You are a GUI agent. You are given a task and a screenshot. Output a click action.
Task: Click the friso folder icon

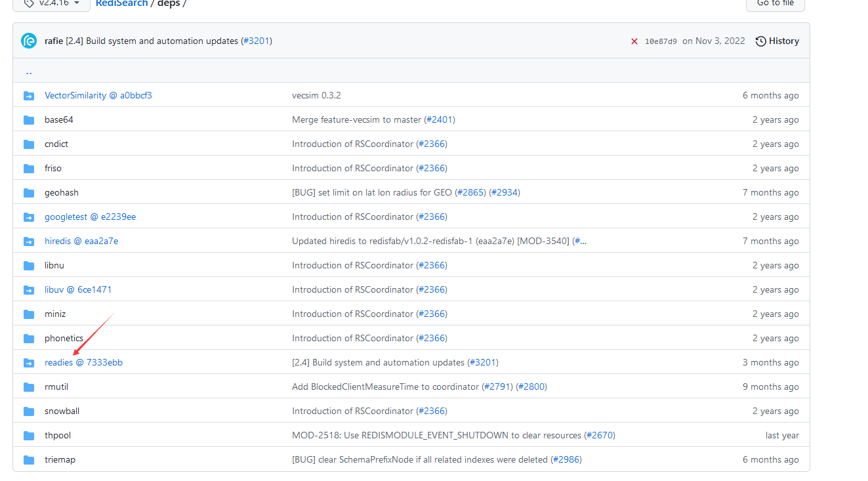29,169
